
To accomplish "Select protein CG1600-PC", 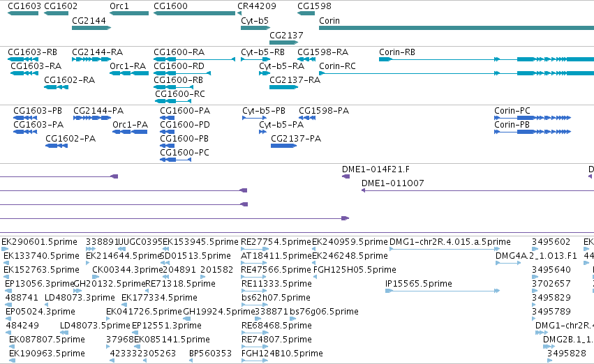I will pyautogui.click(x=175, y=160).
